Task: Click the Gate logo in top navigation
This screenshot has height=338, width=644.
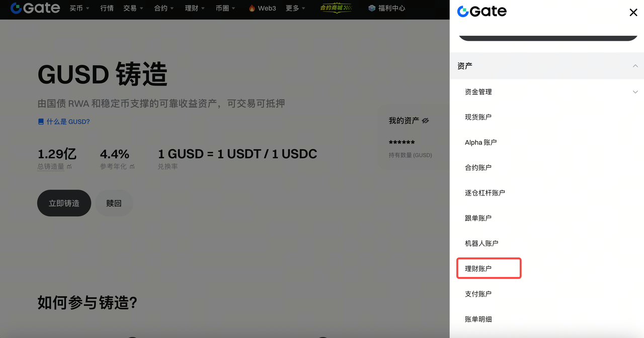Action: pyautogui.click(x=35, y=8)
